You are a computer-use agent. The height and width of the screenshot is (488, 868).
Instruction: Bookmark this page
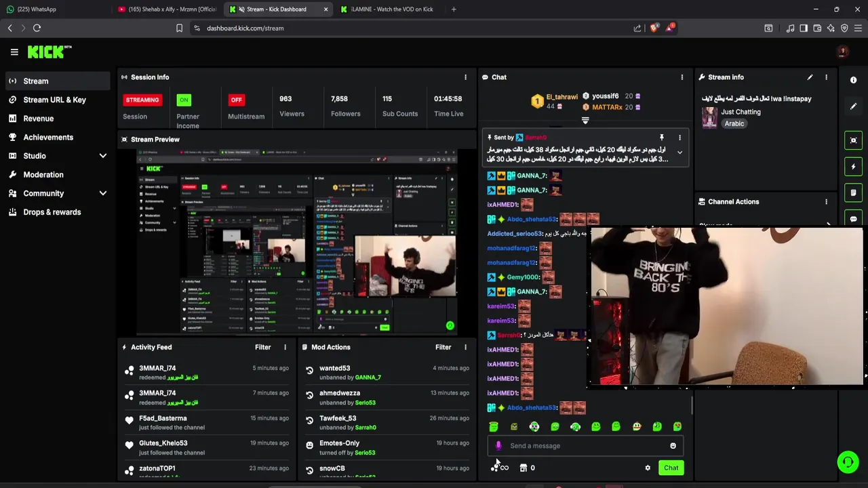(179, 28)
